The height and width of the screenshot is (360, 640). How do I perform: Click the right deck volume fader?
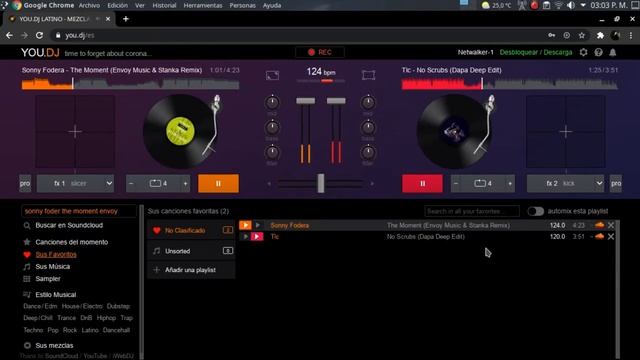coord(336,100)
